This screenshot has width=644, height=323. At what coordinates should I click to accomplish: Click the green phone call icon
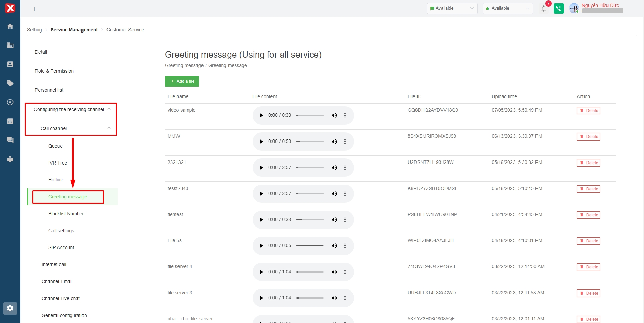[x=558, y=8]
